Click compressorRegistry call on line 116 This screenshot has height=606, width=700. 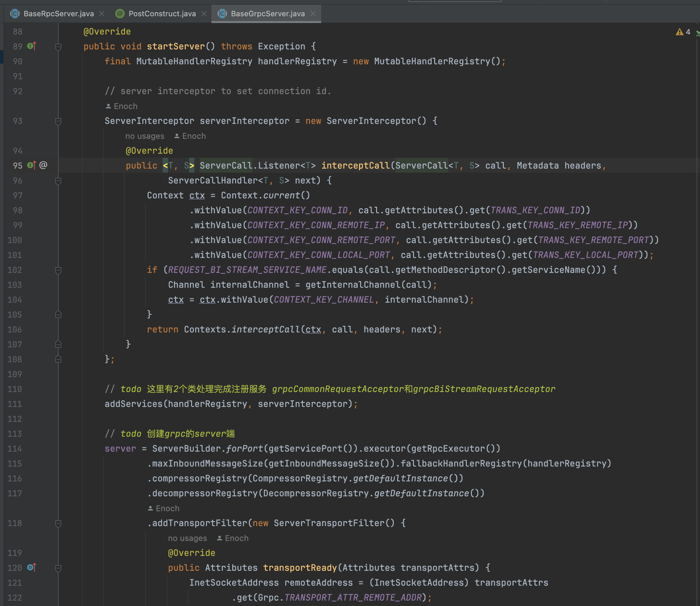200,478
